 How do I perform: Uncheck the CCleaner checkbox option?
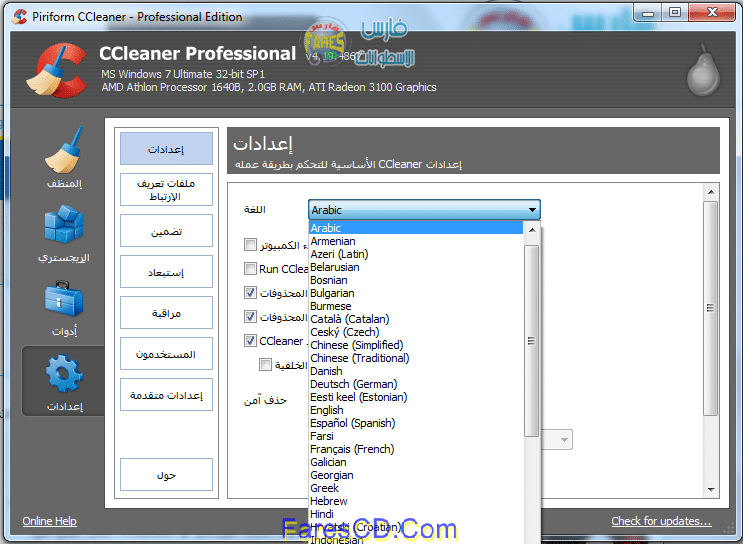tap(250, 340)
